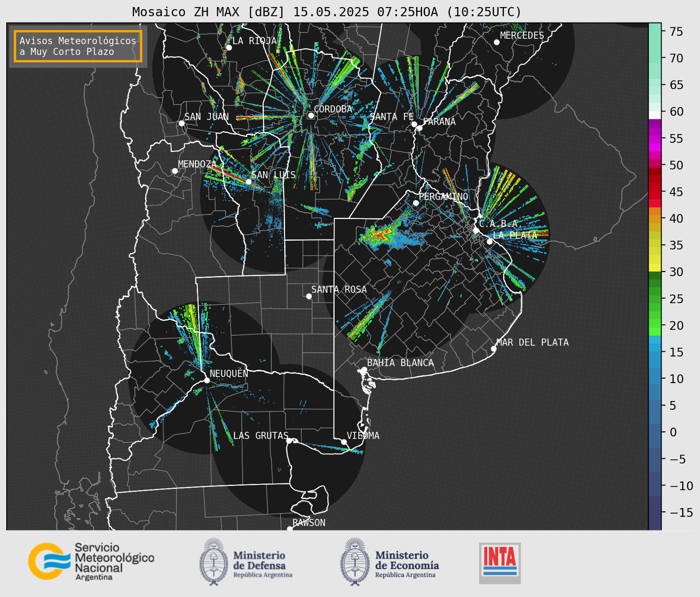Click the CORDOBA label text

pos(333,109)
